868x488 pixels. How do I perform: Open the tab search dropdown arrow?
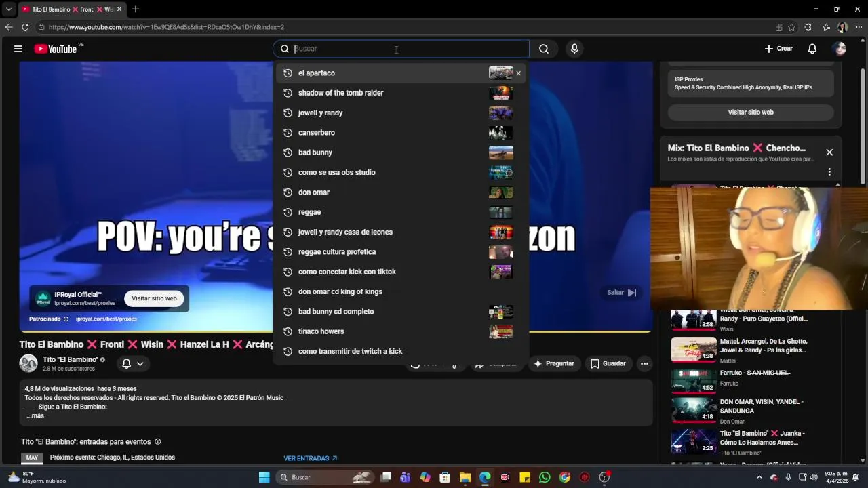(x=9, y=9)
